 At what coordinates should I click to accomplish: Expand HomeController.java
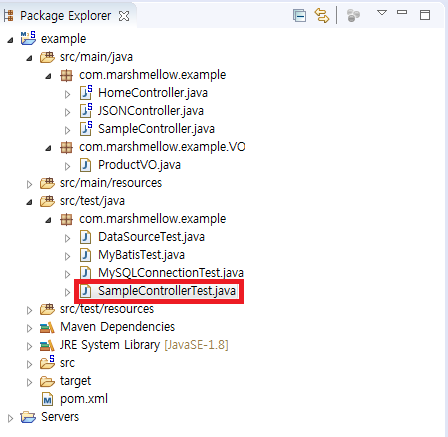point(67,94)
